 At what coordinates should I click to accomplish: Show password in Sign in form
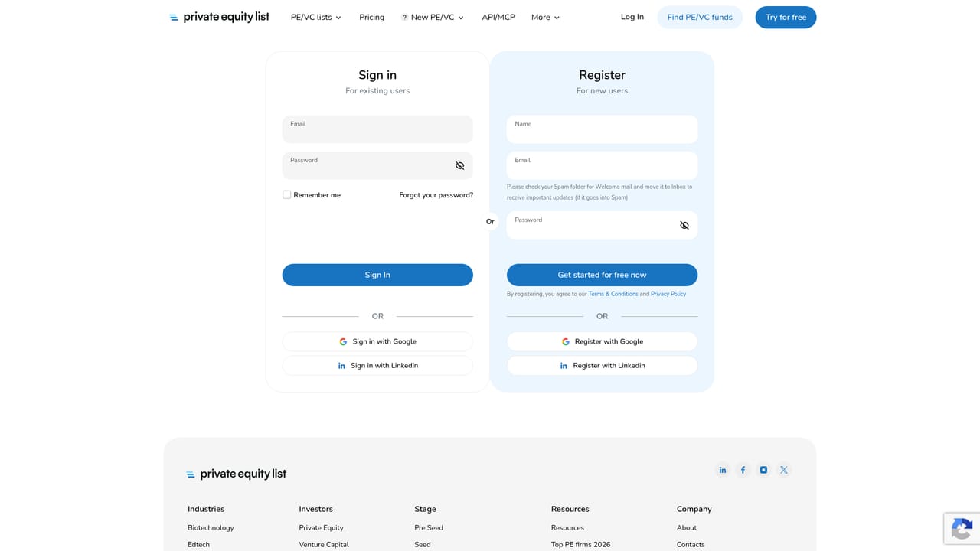459,166
